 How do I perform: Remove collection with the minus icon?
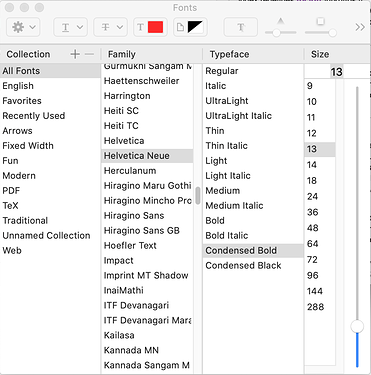89,54
